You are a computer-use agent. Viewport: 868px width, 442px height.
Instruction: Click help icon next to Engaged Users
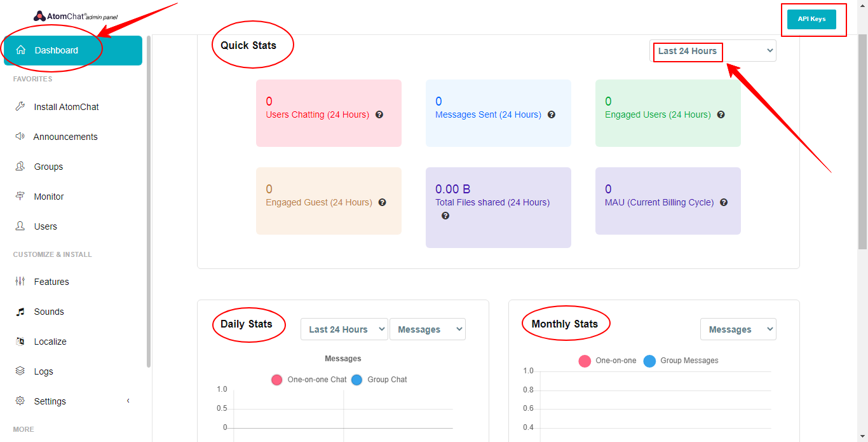pos(721,115)
